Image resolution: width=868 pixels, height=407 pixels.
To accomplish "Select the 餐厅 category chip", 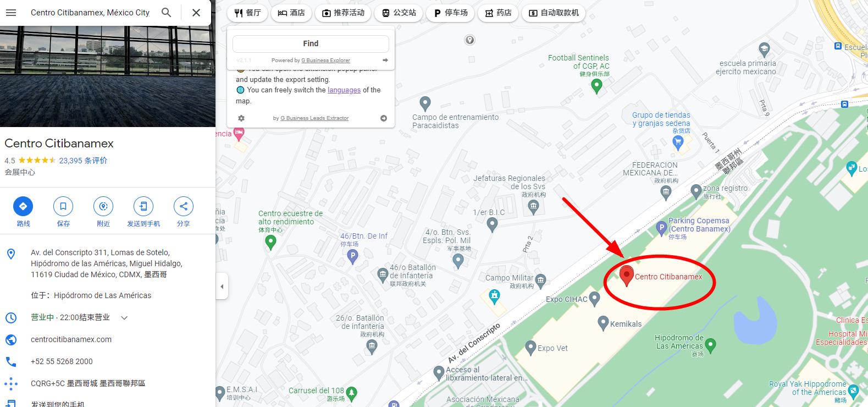I will pyautogui.click(x=247, y=13).
